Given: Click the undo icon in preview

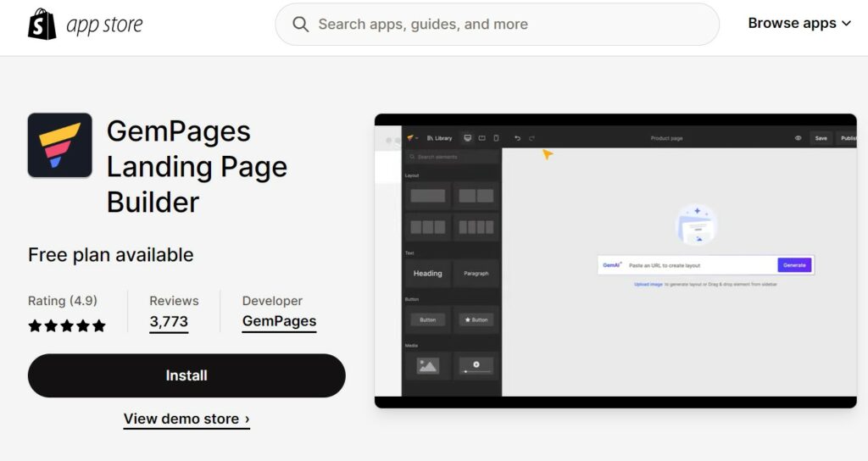Looking at the screenshot, I should pos(517,138).
